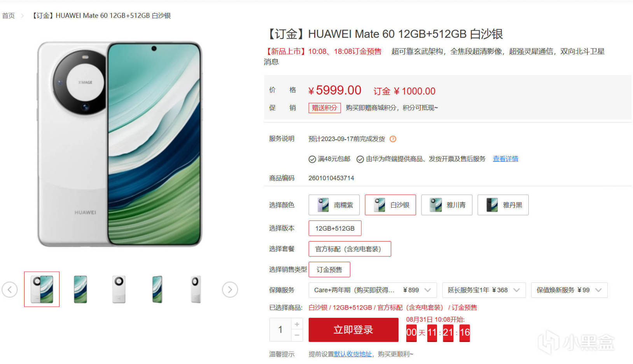
Task: Select the 南糯紫 color option
Action: pos(334,205)
